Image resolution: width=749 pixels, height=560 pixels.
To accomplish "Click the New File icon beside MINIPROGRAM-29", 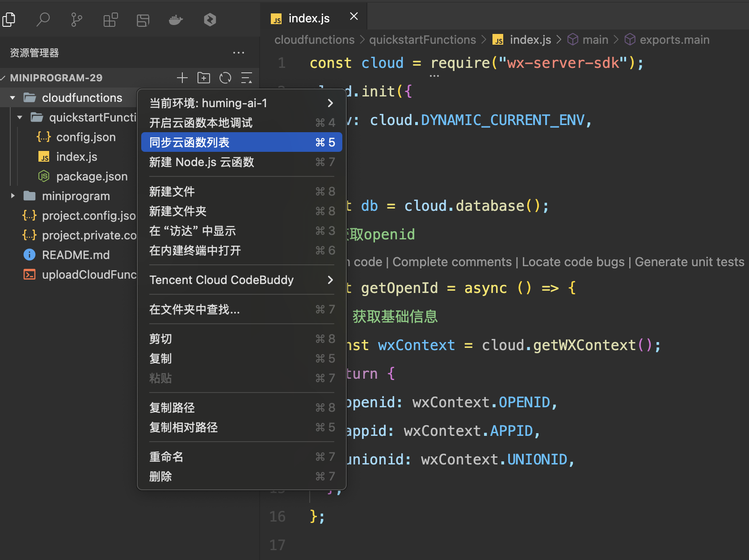I will pos(182,78).
